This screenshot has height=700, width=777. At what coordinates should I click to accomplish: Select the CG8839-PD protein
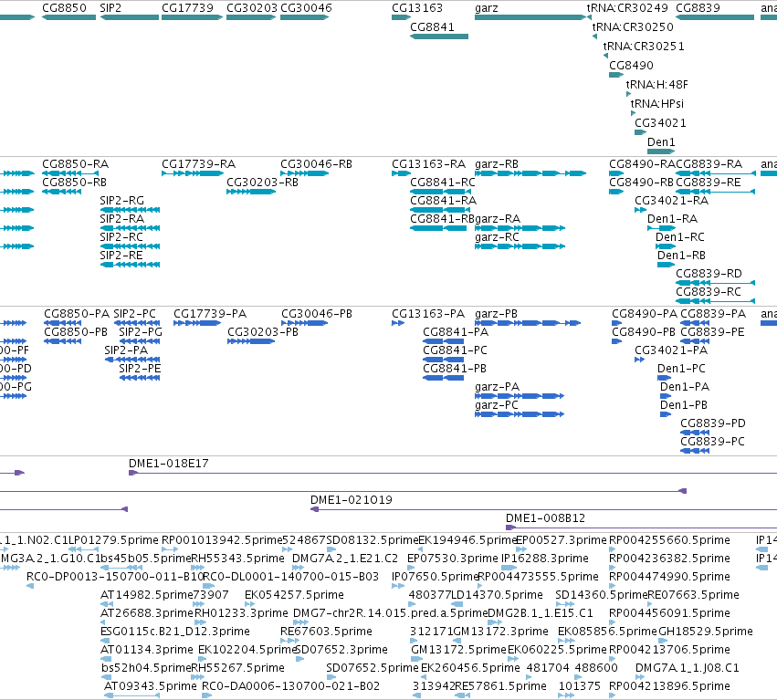695,433
